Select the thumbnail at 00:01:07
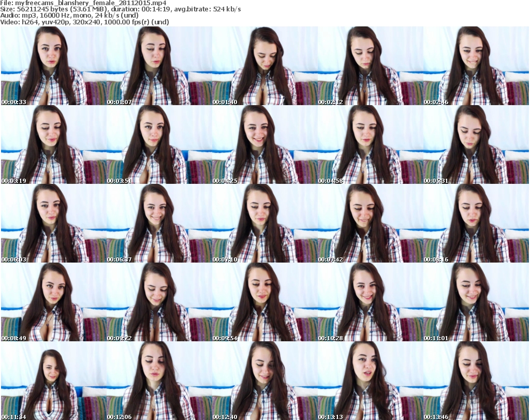This screenshot has width=530, height=420. [x=159, y=66]
